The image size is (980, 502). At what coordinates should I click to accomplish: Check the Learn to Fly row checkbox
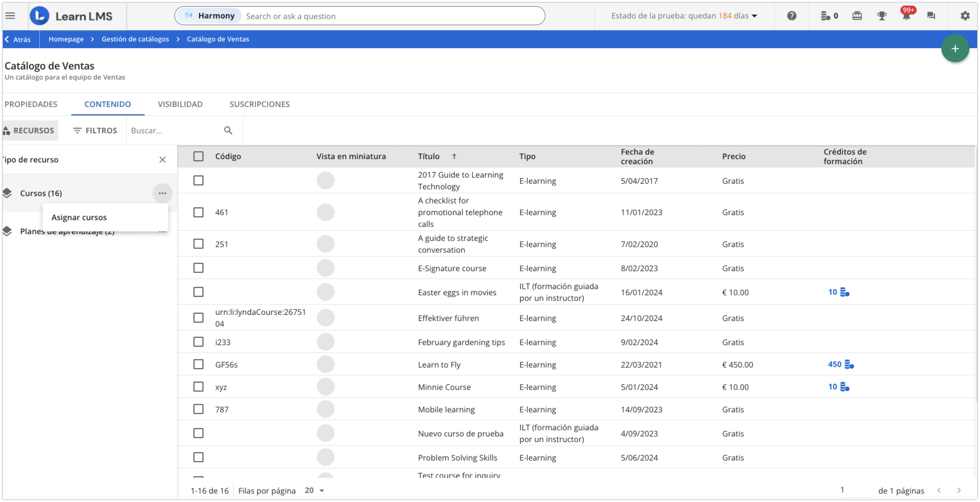pyautogui.click(x=198, y=364)
